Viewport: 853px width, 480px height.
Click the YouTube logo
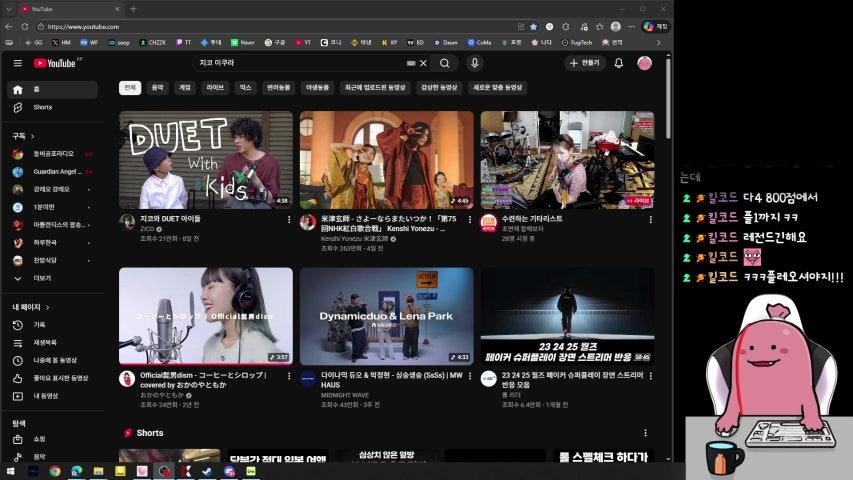click(x=55, y=63)
